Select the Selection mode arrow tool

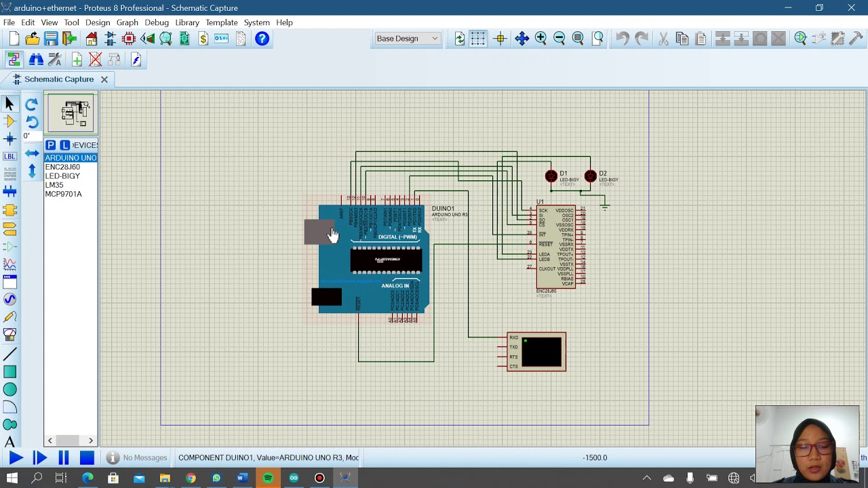(x=9, y=104)
